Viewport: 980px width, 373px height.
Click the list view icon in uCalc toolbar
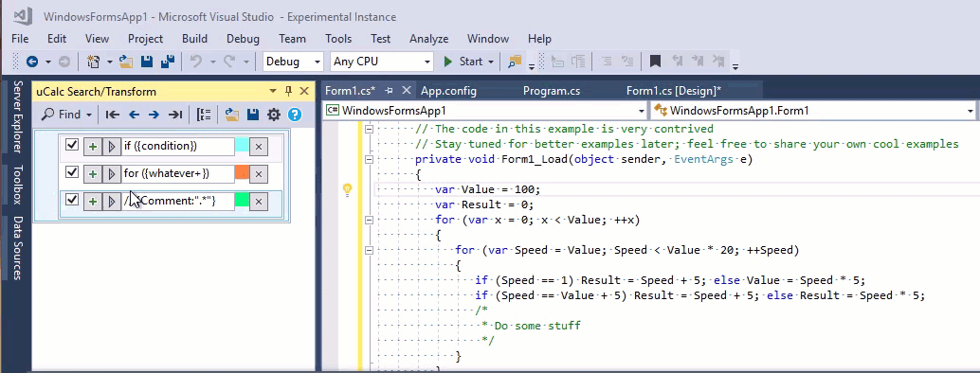point(204,115)
